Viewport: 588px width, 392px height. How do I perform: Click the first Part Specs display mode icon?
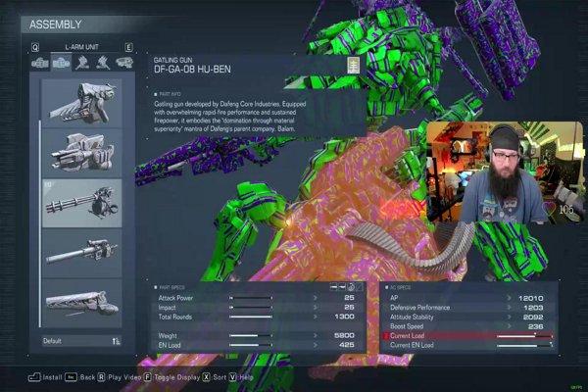coord(333,287)
